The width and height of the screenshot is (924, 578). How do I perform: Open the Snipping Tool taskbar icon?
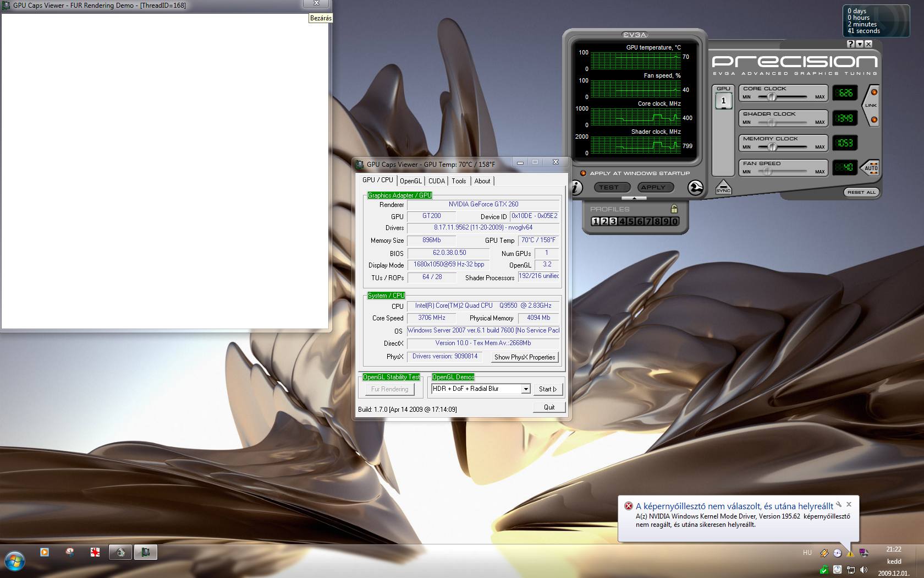(x=70, y=552)
